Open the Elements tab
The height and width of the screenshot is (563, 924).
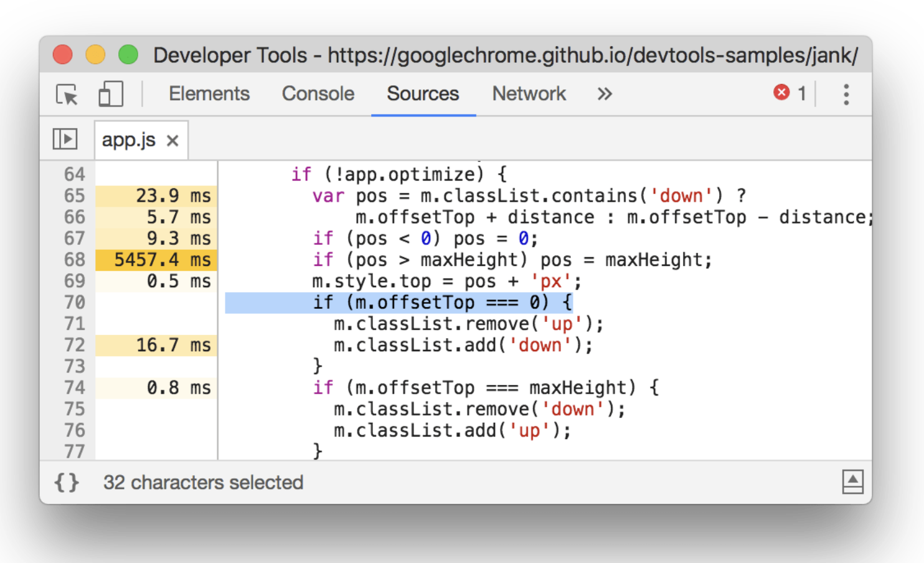tap(209, 93)
